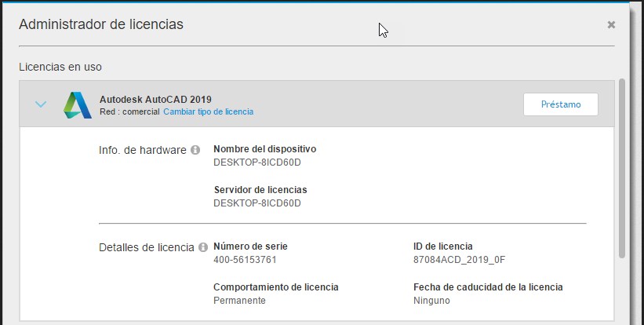The image size is (644, 325).
Task: Click the Autodesk AutoCAD 2019 product title
Action: (155, 100)
